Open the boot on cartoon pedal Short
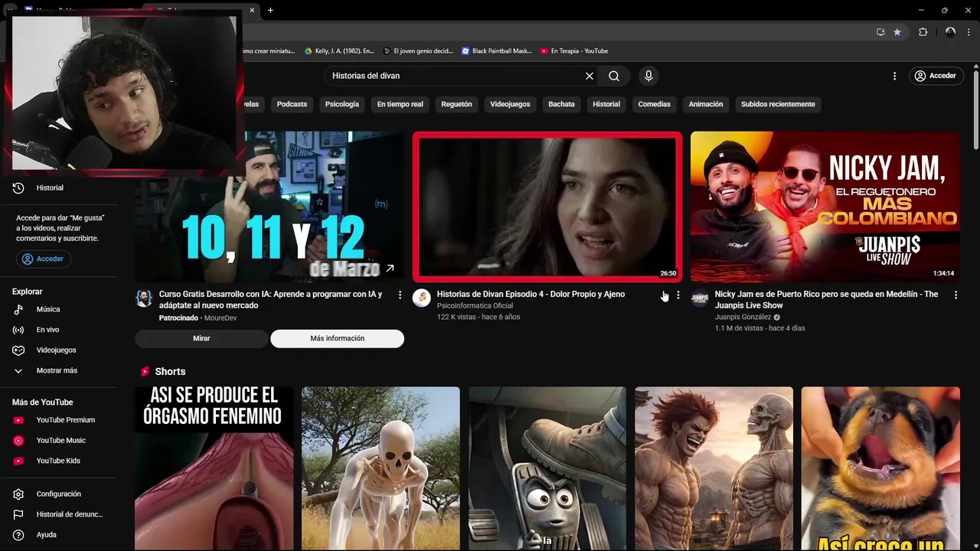Image resolution: width=980 pixels, height=551 pixels. 547,468
